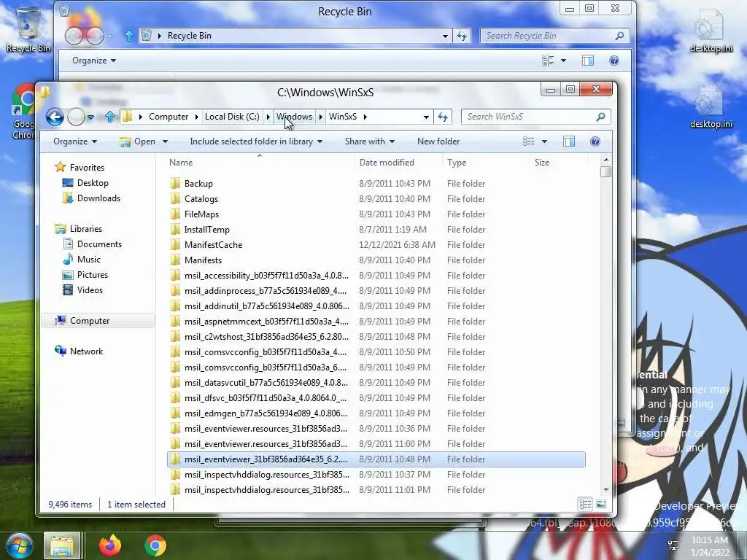Click the scroll down arrow of the file list
The height and width of the screenshot is (560, 747).
606,489
